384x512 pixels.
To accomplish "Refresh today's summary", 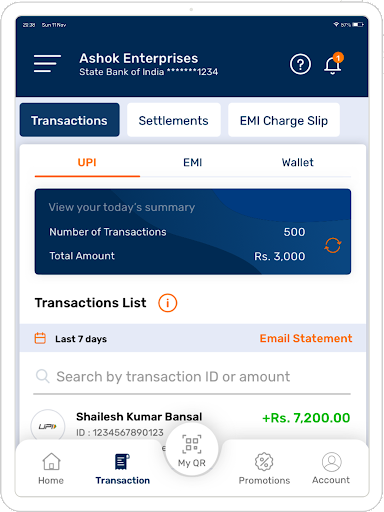I will point(333,246).
